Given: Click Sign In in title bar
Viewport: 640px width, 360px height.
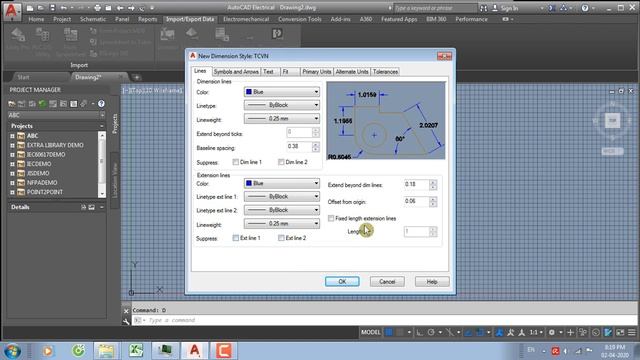Looking at the screenshot, I should tap(505, 8).
